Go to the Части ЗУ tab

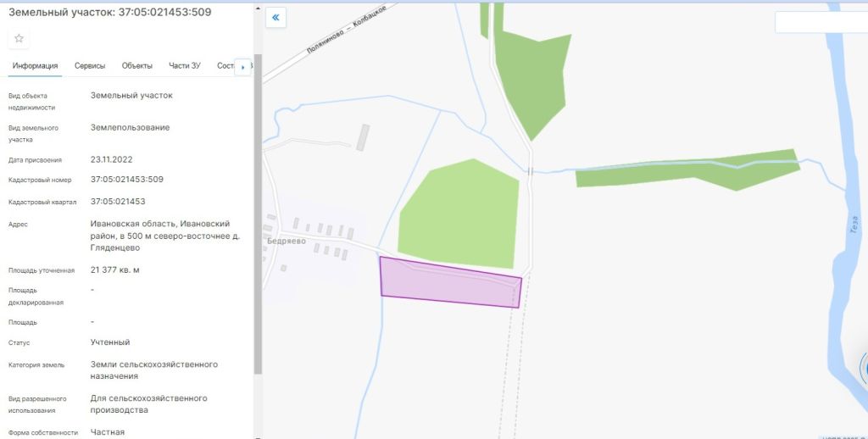click(184, 66)
